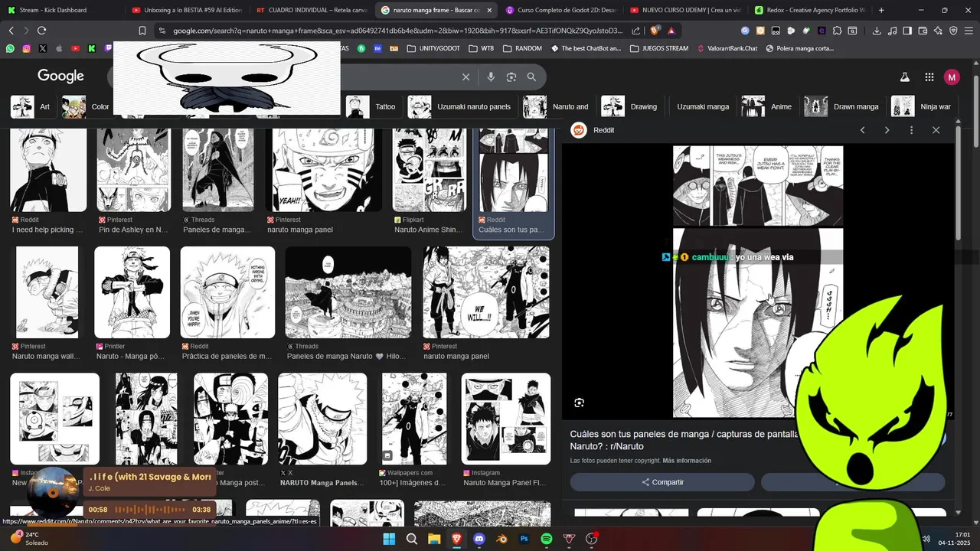Open the JUEGOS STREAM bookmarks folder

[x=658, y=48]
